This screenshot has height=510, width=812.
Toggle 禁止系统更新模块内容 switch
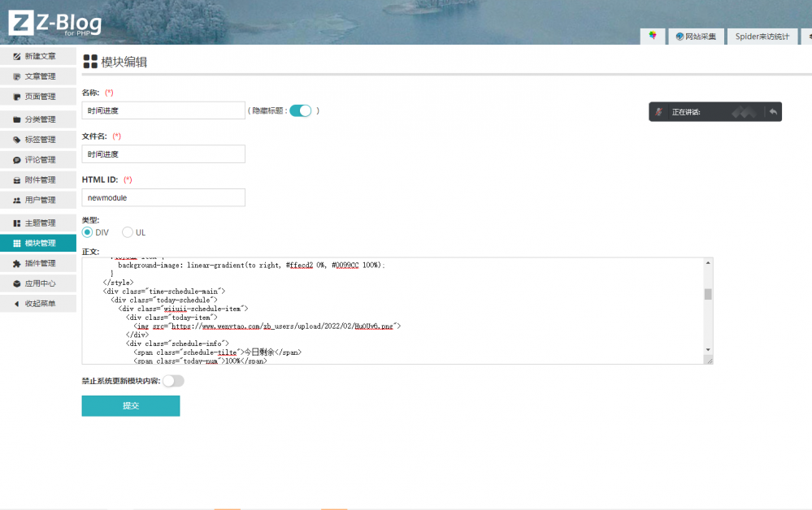[173, 380]
